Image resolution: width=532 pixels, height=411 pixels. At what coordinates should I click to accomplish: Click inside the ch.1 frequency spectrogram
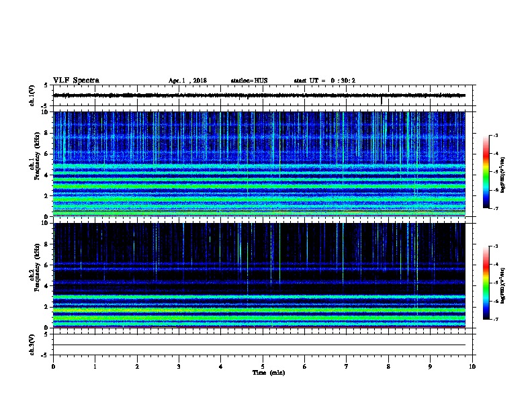click(x=259, y=164)
